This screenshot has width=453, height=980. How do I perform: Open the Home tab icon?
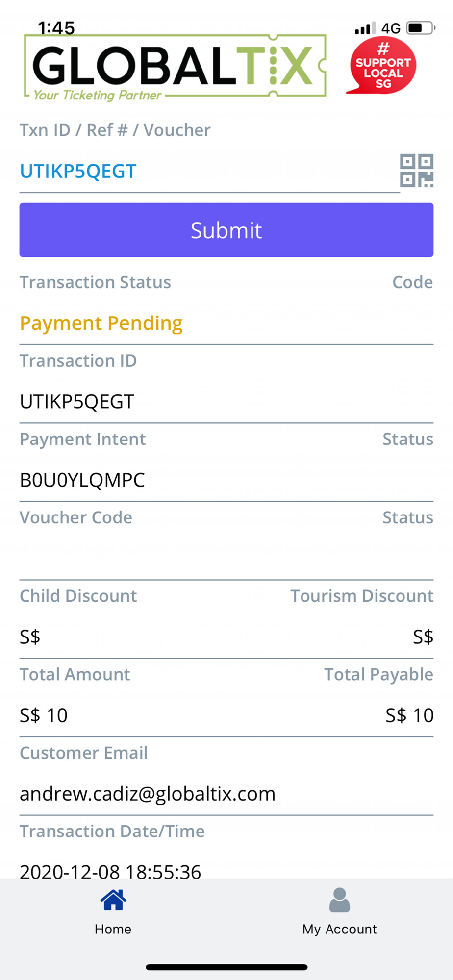(113, 900)
